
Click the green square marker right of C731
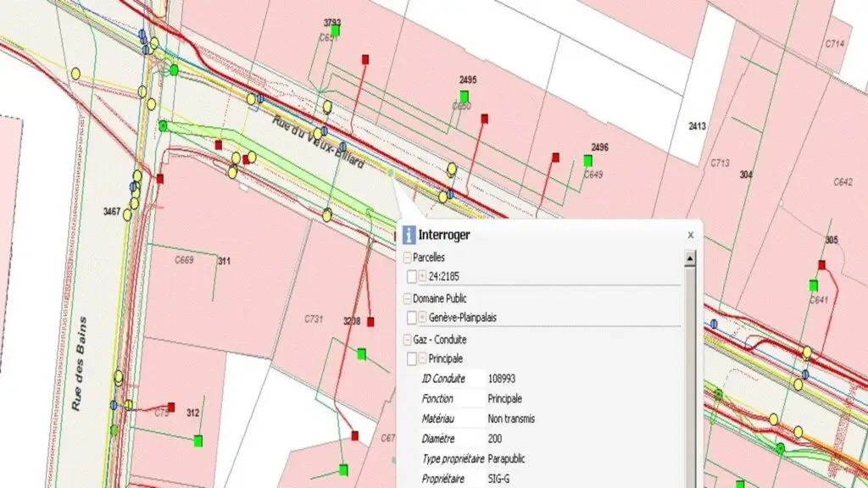[361, 355]
